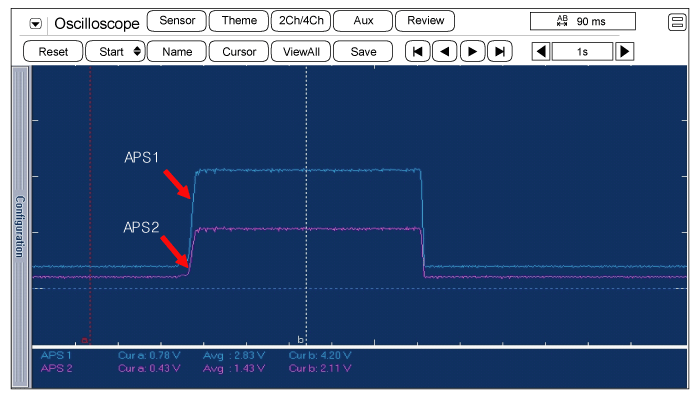
Task: Open the Review mode
Action: pyautogui.click(x=425, y=21)
